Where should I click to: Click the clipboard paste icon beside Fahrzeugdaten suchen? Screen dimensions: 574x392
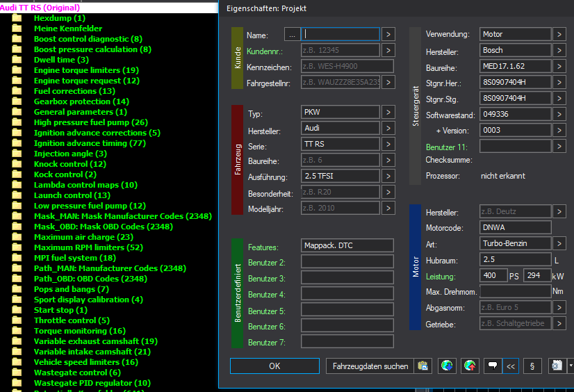[423, 366]
